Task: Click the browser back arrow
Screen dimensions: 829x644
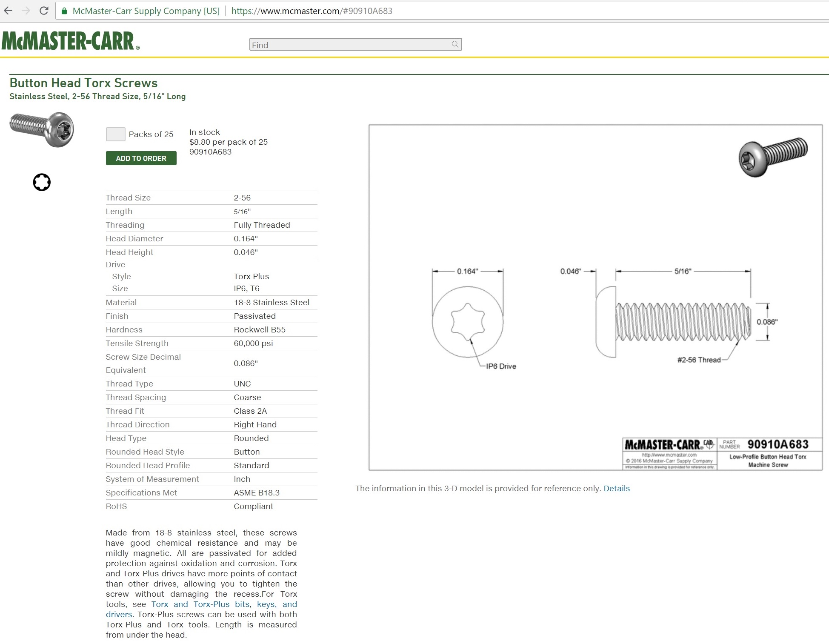Action: point(8,11)
